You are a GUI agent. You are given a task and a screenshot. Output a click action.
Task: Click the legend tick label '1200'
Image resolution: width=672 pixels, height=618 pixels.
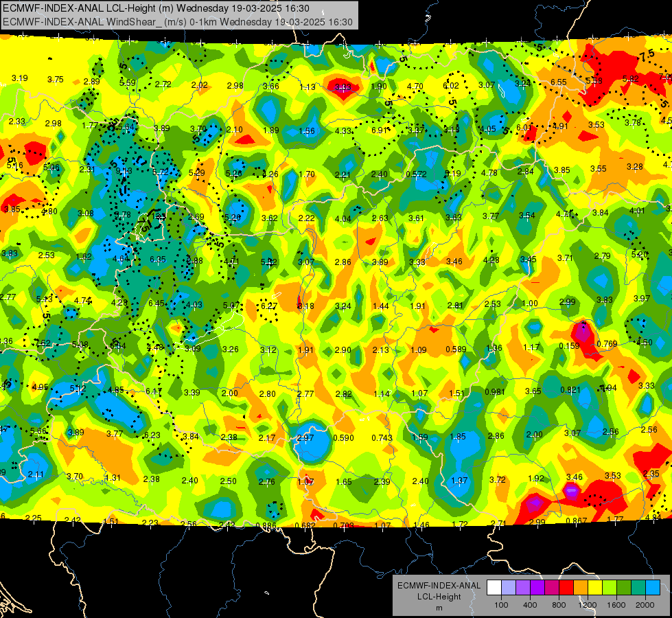588,605
